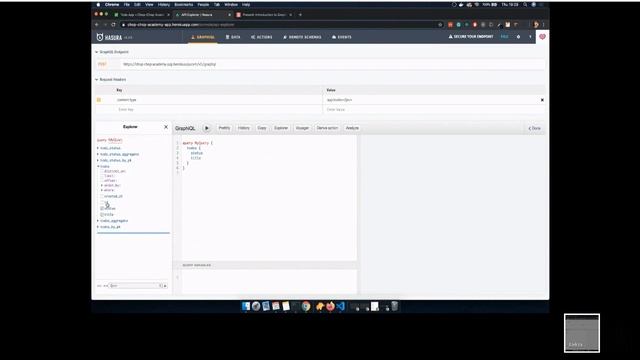The width and height of the screenshot is (640, 360).
Task: Open the operation type dropdown in Explorer
Action: 136,286
